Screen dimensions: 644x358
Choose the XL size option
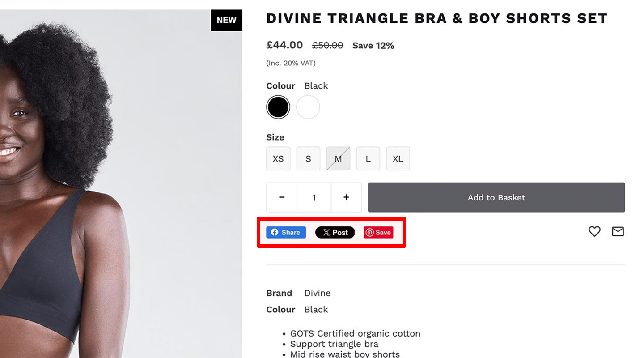click(x=398, y=158)
